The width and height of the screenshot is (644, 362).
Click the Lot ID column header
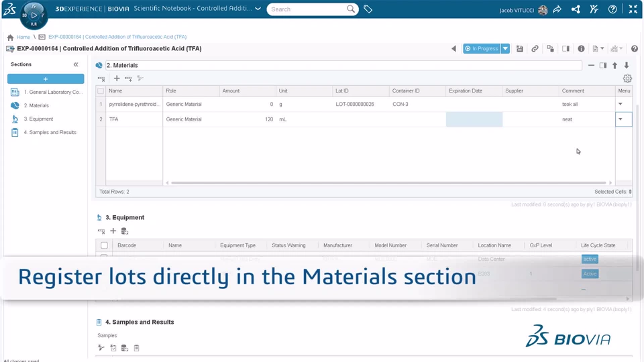point(361,90)
